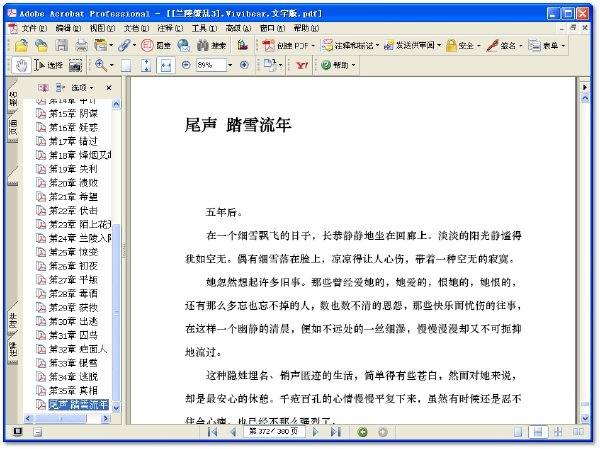Open the Comments menu
The image size is (600, 449).
pyautogui.click(x=170, y=28)
